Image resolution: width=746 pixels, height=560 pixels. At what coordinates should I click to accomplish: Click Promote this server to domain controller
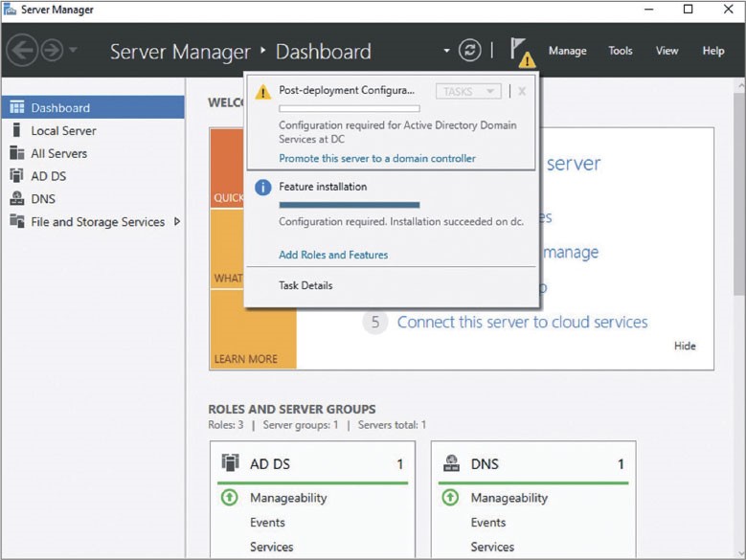click(x=376, y=159)
